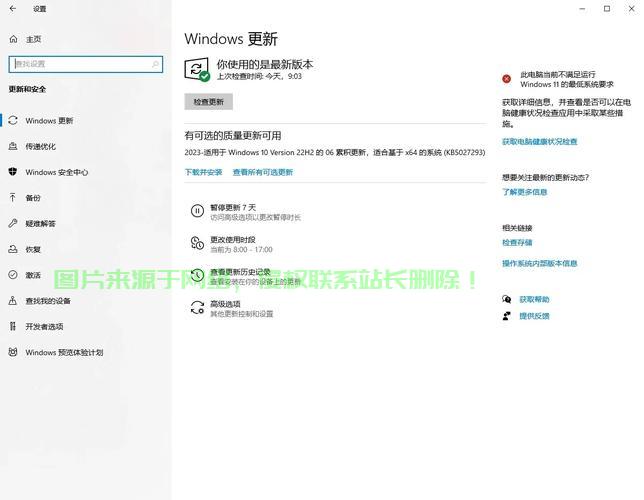Open 高级选项 settings entry

[x=232, y=308]
